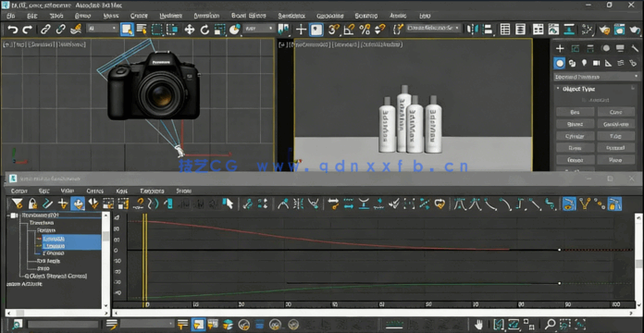Open the Rendered Frame Window icon
This screenshot has height=333, width=644.
coord(619,30)
